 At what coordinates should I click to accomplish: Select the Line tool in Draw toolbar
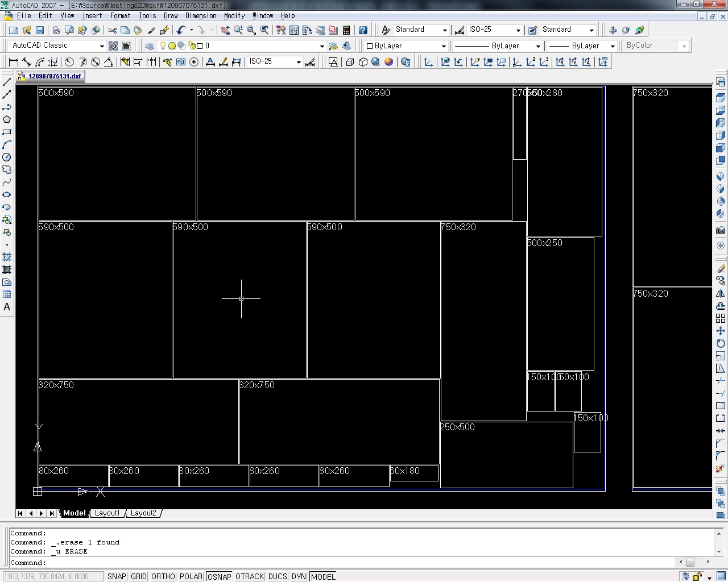pyautogui.click(x=7, y=82)
